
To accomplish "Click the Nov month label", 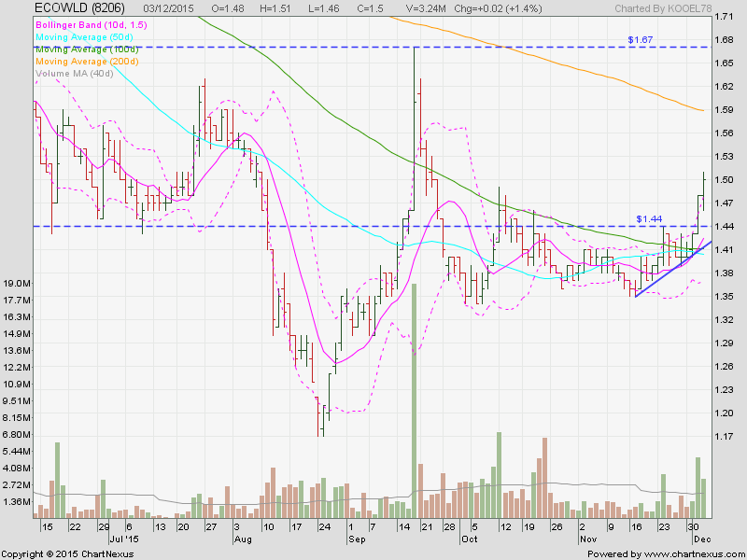I will tap(587, 539).
